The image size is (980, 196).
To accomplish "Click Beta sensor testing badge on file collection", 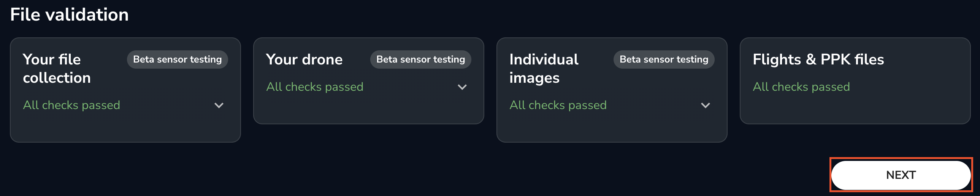I will tap(177, 59).
